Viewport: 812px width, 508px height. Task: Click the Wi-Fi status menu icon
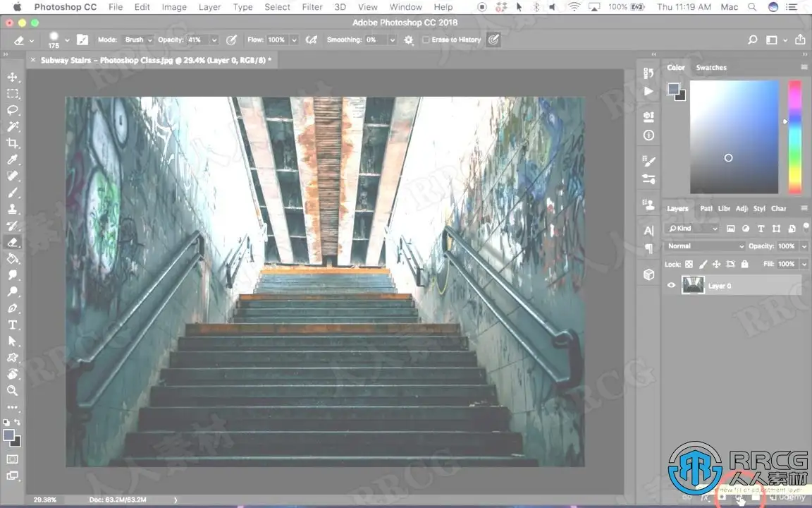tap(574, 7)
